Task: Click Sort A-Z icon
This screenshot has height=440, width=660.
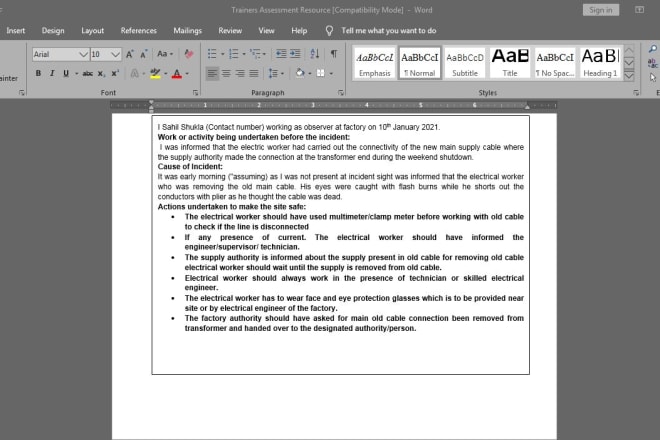Action: 314,53
